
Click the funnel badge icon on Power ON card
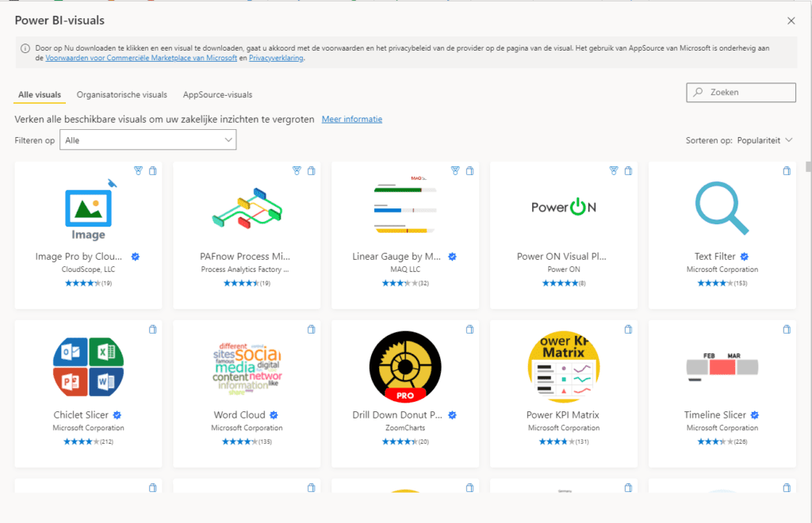614,170
